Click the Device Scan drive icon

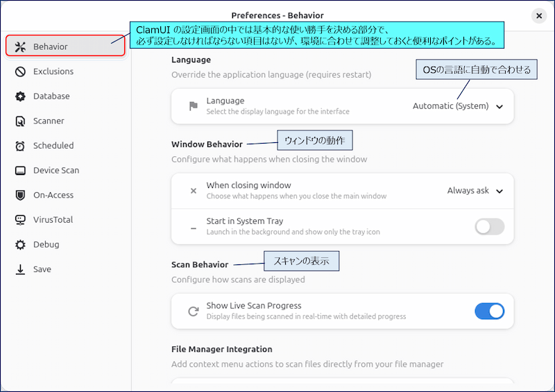20,171
